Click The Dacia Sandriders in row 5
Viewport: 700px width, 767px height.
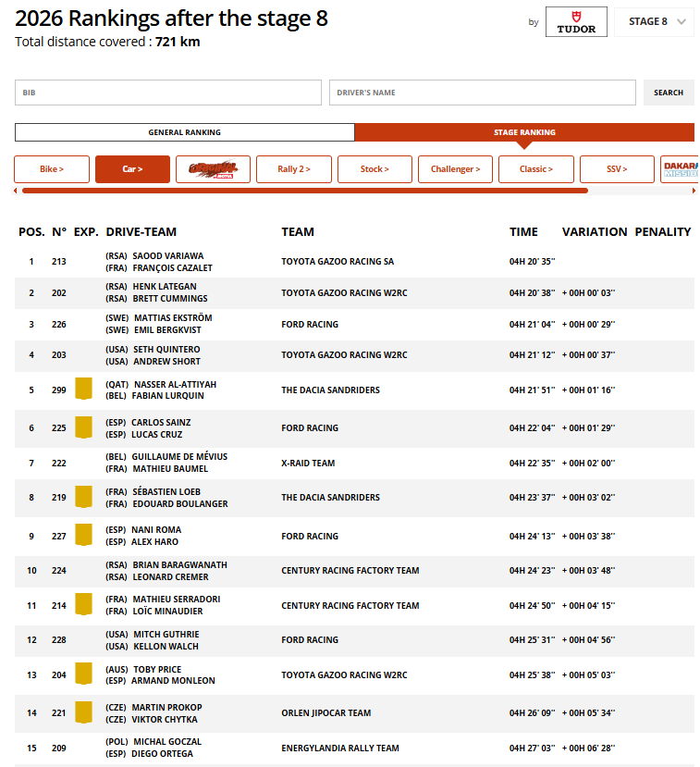coord(330,390)
